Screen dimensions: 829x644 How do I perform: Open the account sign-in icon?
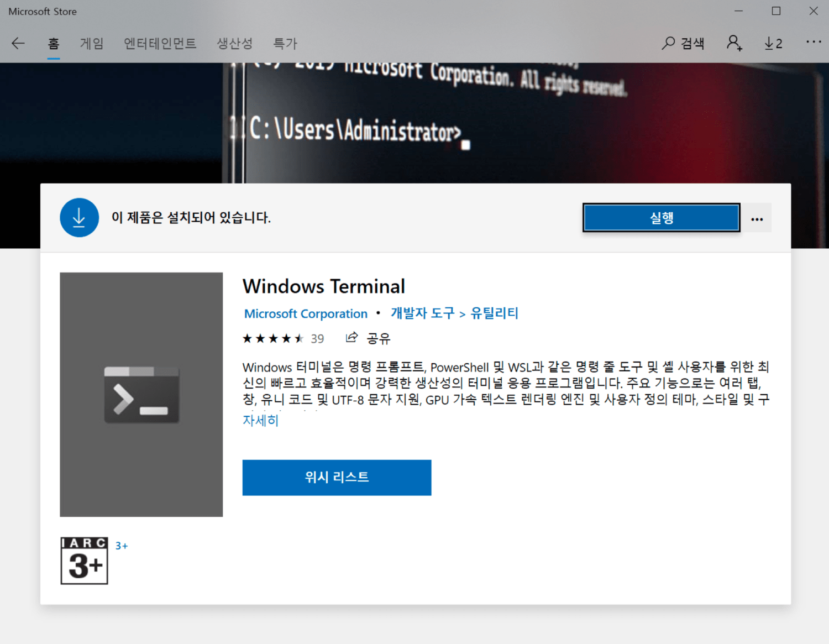coord(734,43)
